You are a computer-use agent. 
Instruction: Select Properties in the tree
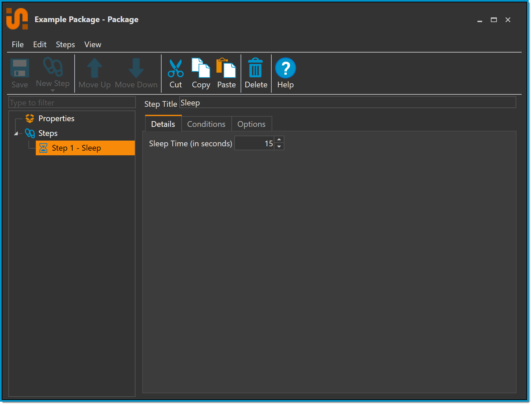pos(56,118)
